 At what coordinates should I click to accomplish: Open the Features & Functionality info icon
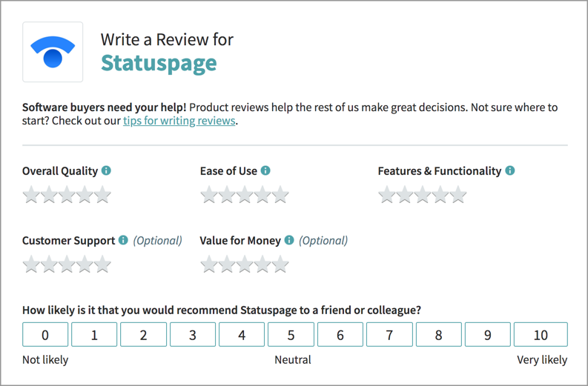(x=510, y=170)
